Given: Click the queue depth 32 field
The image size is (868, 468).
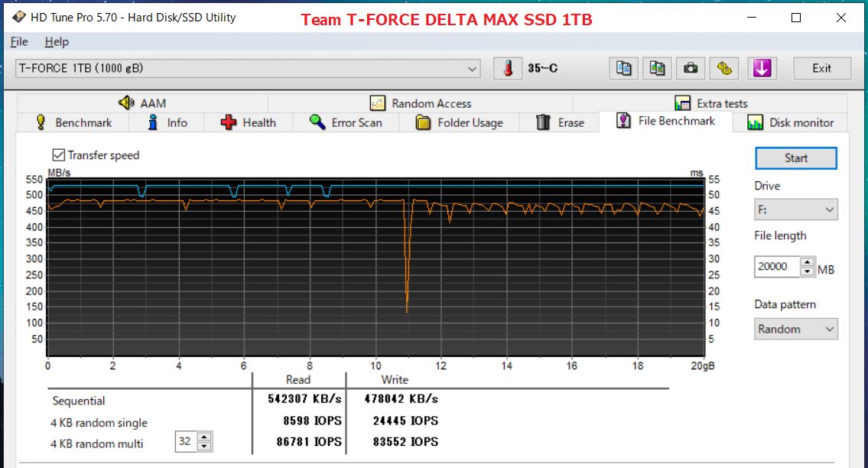Looking at the screenshot, I should (186, 441).
